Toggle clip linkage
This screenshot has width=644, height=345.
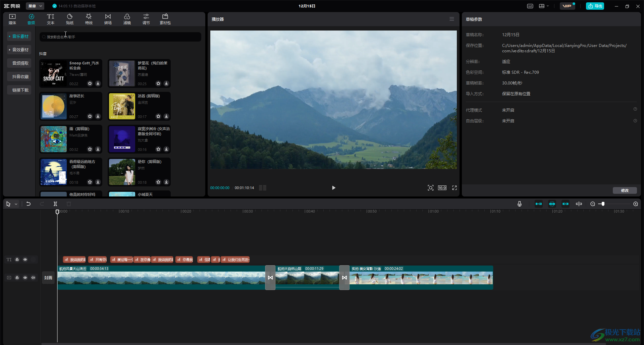(x=566, y=204)
